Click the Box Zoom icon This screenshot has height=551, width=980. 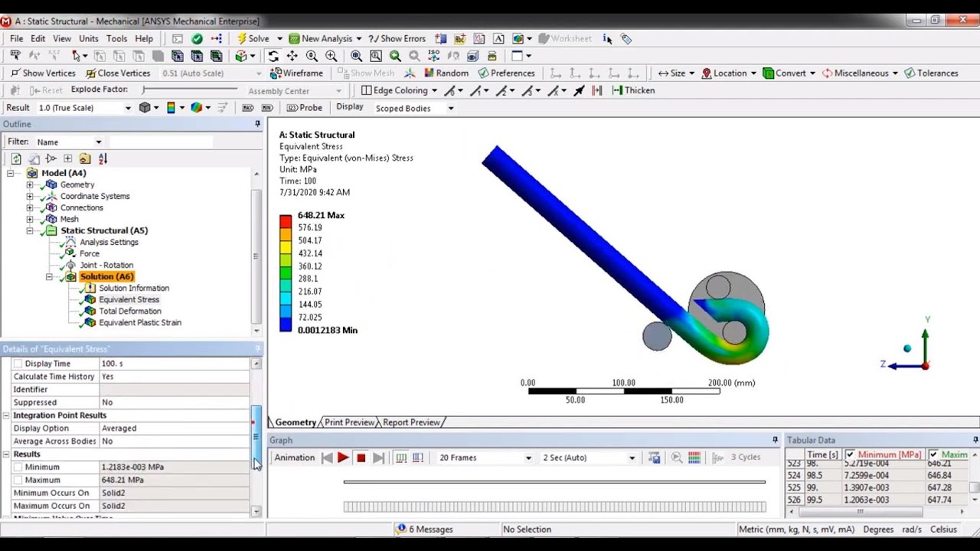tap(376, 56)
